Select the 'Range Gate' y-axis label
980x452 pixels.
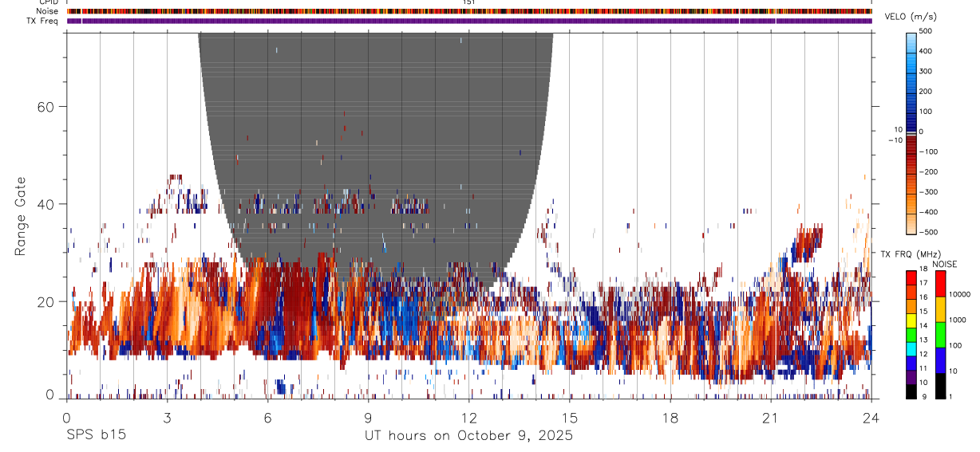tap(20, 217)
